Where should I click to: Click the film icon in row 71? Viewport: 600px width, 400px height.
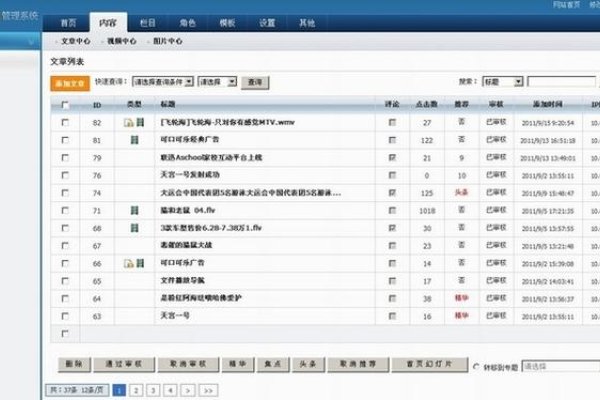coord(134,211)
